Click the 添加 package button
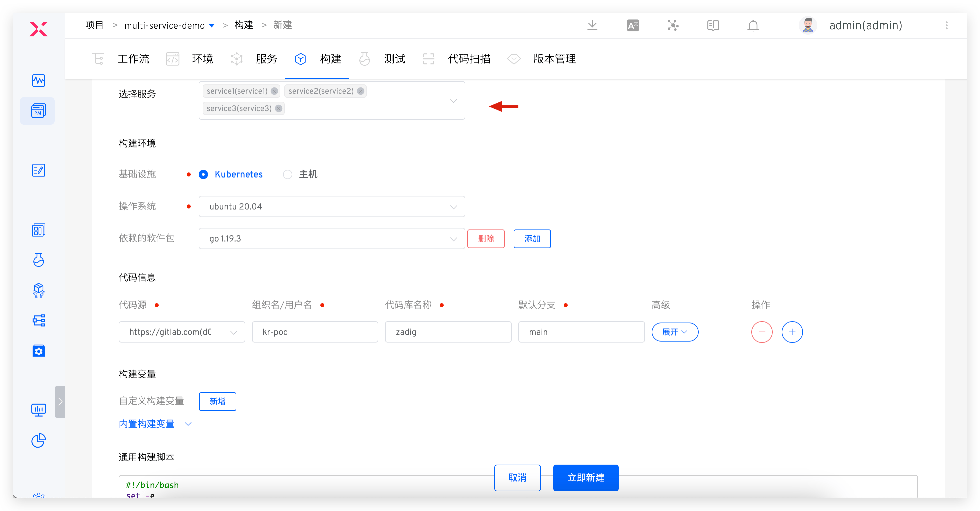Screen dimensions: 980x511 [x=532, y=239]
